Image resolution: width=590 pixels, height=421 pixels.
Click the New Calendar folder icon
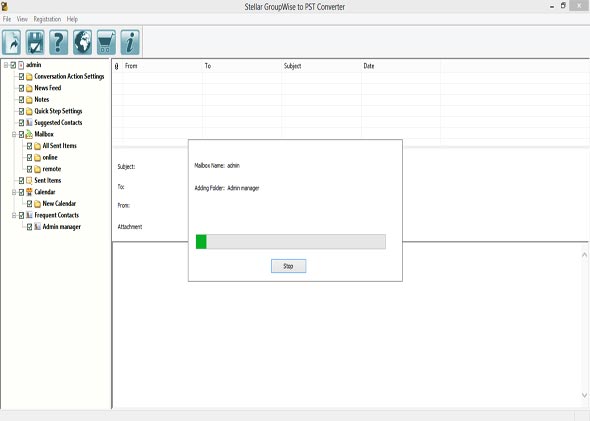38,204
